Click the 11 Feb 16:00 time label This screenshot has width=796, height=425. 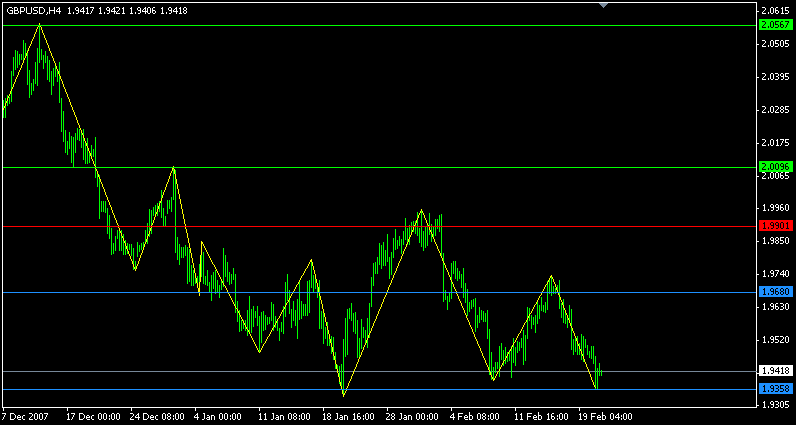coord(541,417)
